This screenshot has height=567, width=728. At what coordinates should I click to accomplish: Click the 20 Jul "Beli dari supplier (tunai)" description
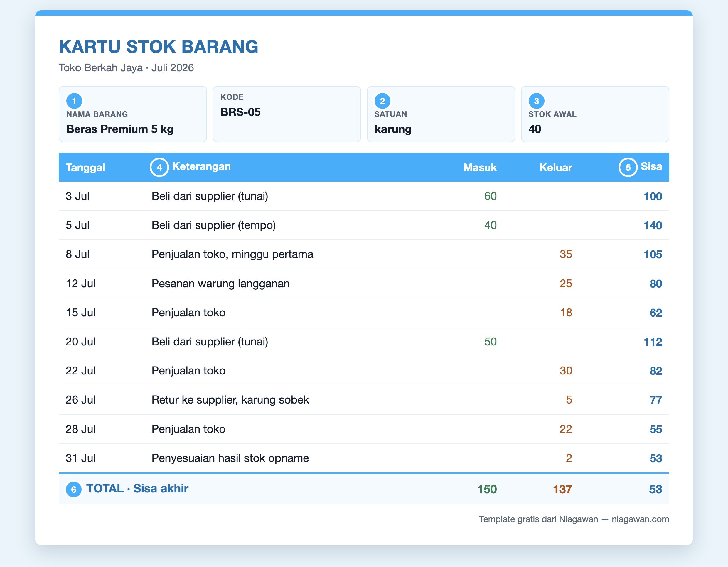[x=210, y=341]
